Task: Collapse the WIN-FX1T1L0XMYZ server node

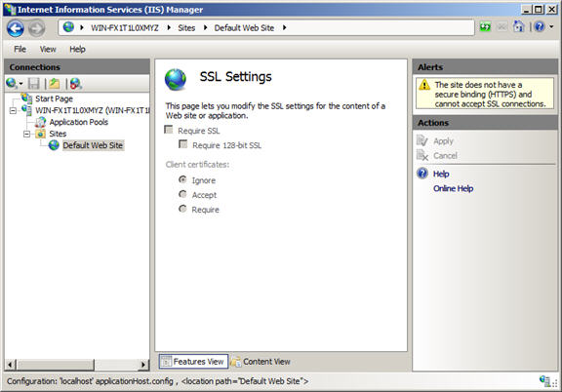Action: 13,111
